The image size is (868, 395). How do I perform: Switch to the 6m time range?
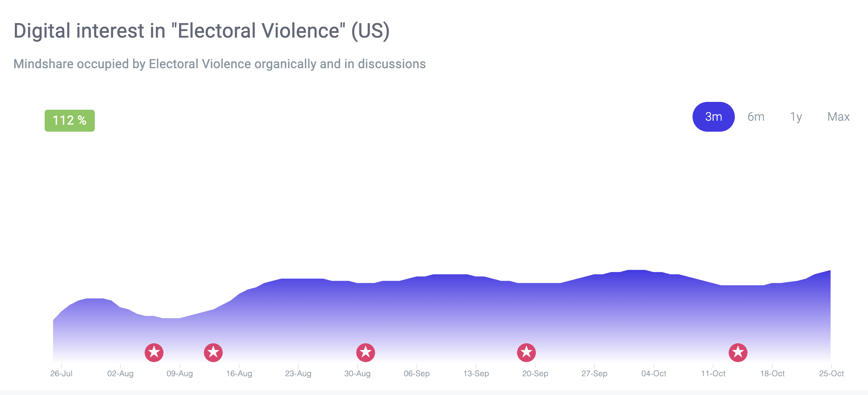756,117
